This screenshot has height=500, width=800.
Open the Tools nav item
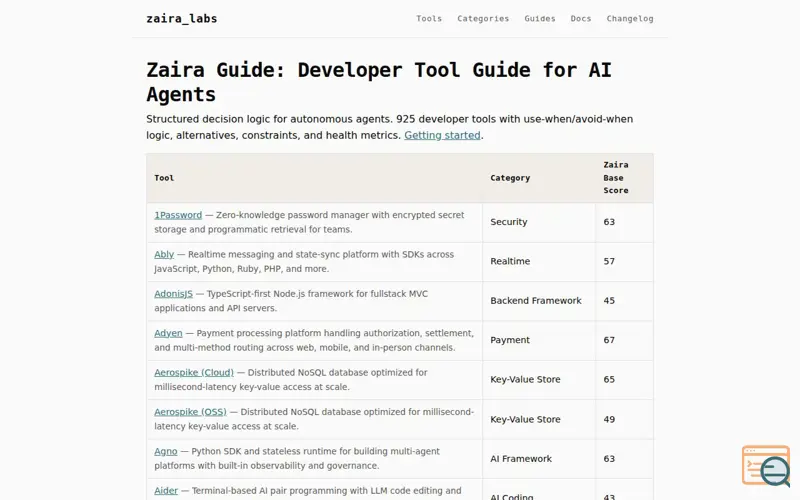coord(429,18)
